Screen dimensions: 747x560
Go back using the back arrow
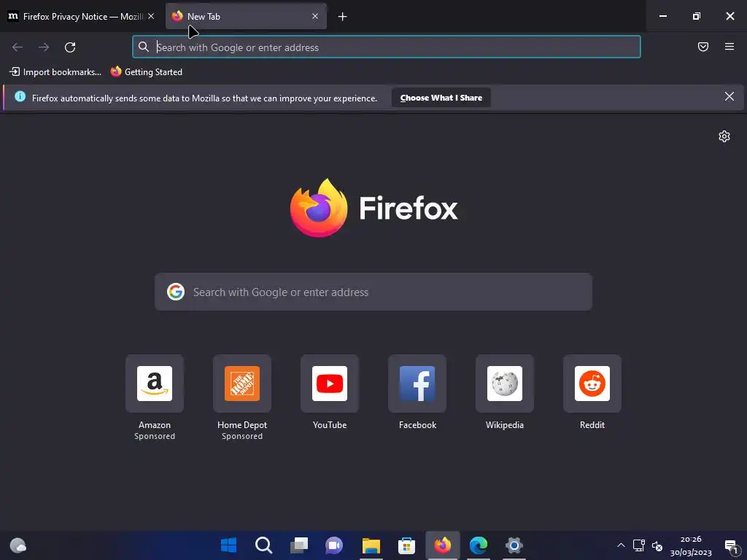click(18, 47)
